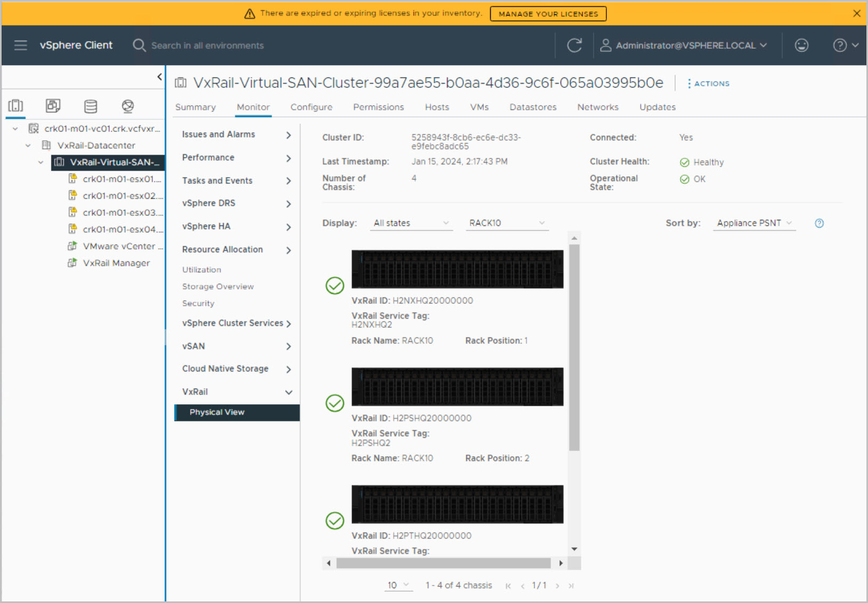The image size is (868, 603).
Task: Collapse the VxRail-Datacenter tree node
Action: point(28,146)
